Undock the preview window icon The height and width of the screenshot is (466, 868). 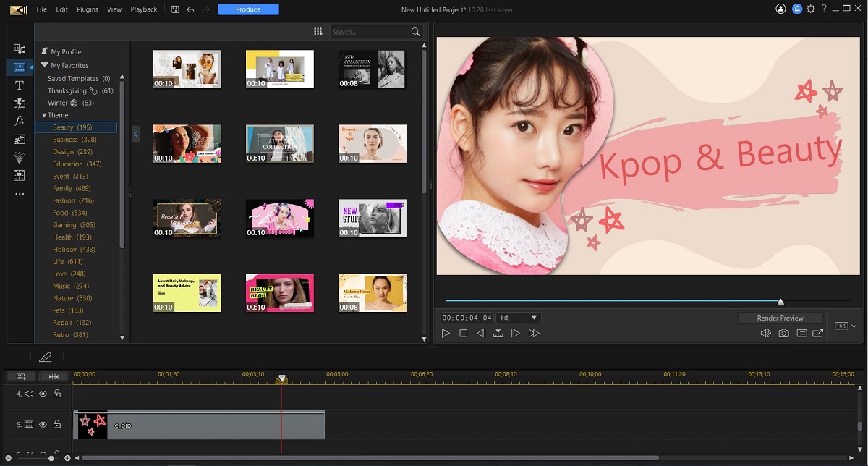coord(818,334)
